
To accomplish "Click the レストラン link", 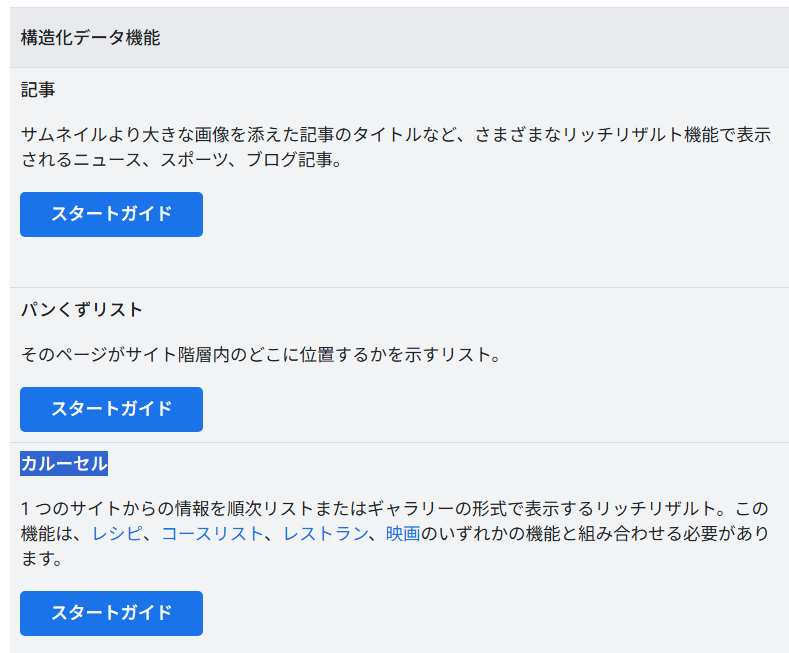I will coord(325,534).
